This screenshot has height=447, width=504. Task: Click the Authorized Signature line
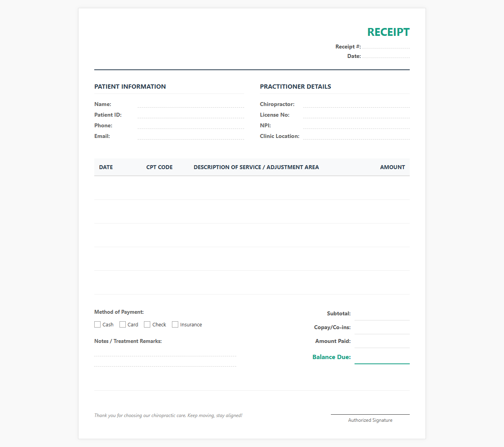[x=370, y=414]
